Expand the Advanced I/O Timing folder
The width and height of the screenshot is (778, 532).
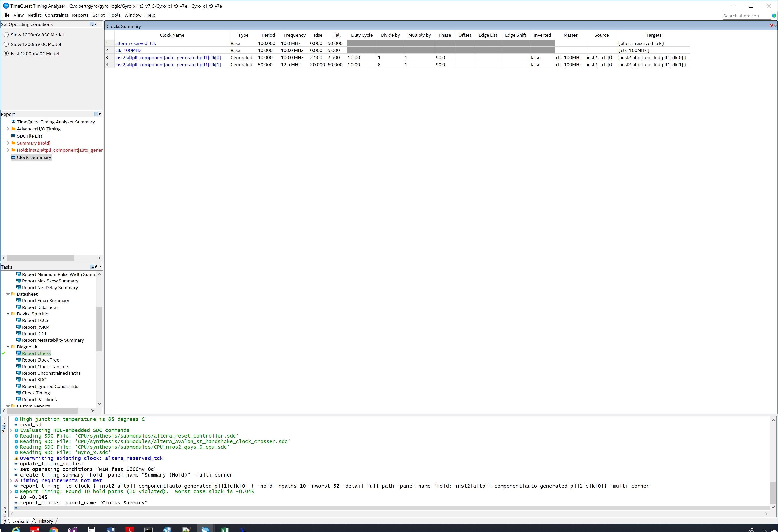pos(8,129)
